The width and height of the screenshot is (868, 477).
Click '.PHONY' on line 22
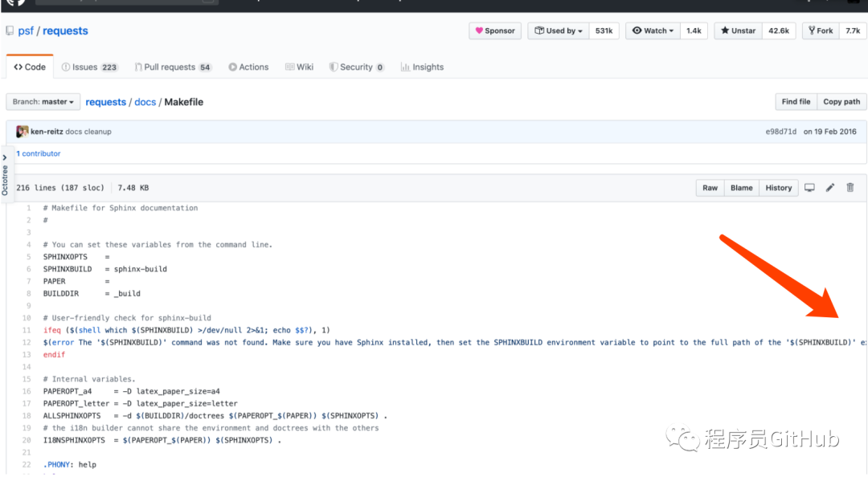pyautogui.click(x=56, y=465)
